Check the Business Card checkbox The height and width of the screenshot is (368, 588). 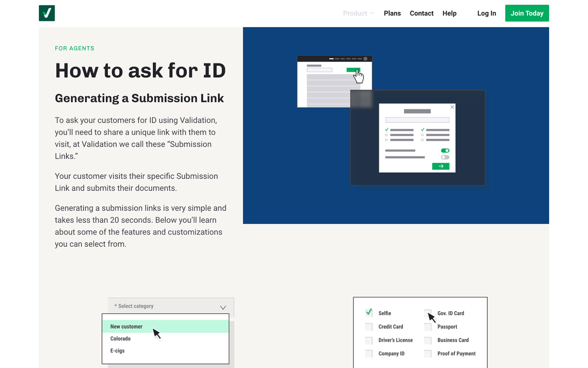pyautogui.click(x=428, y=340)
